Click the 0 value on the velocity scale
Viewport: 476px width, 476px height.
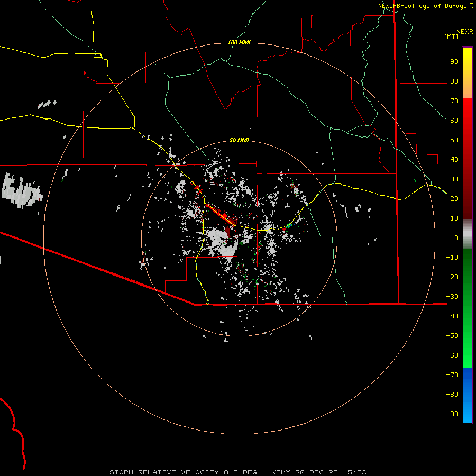pos(456,238)
